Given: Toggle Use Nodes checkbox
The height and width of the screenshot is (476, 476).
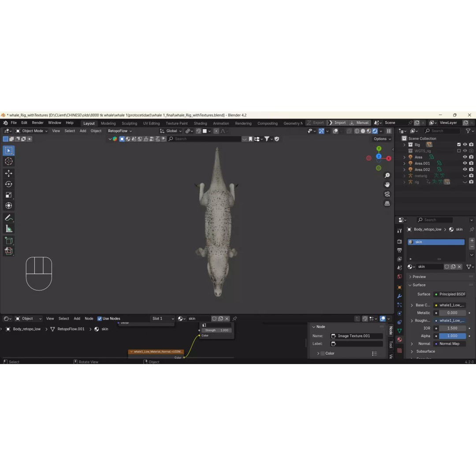Looking at the screenshot, I should click(100, 319).
